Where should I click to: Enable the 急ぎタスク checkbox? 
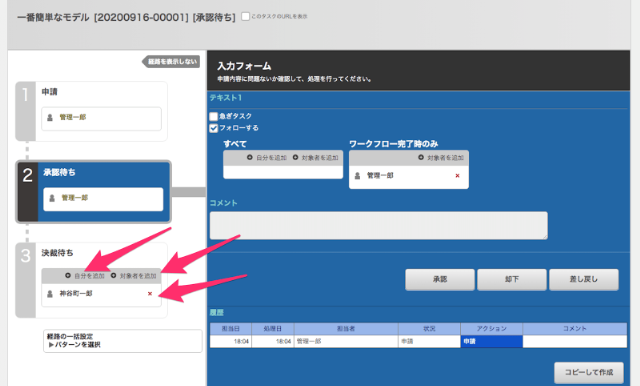213,116
